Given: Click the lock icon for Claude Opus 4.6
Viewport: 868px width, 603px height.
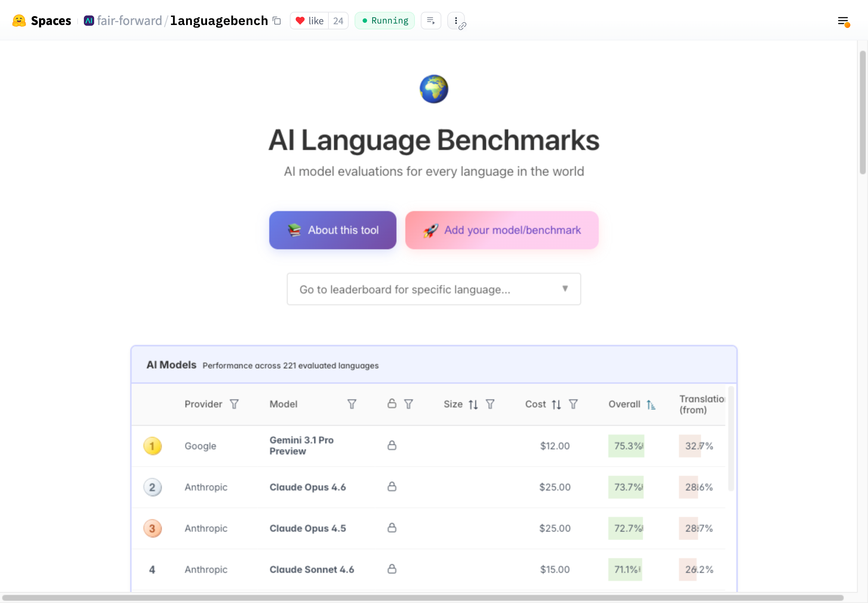Looking at the screenshot, I should pos(392,487).
